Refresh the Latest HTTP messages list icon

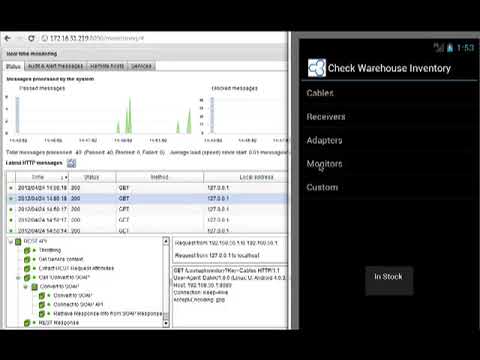click(x=71, y=163)
